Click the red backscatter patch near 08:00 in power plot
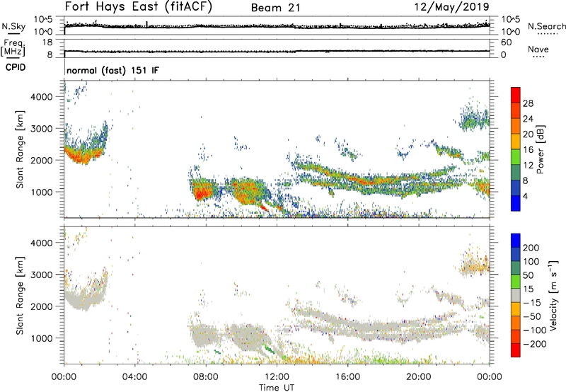 [201, 192]
